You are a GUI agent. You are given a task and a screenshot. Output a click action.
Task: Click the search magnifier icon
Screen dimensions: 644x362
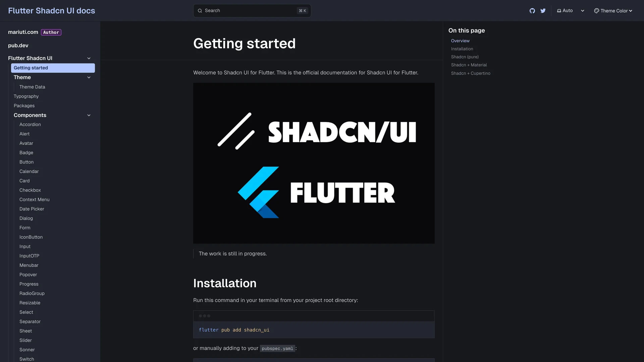pyautogui.click(x=200, y=10)
